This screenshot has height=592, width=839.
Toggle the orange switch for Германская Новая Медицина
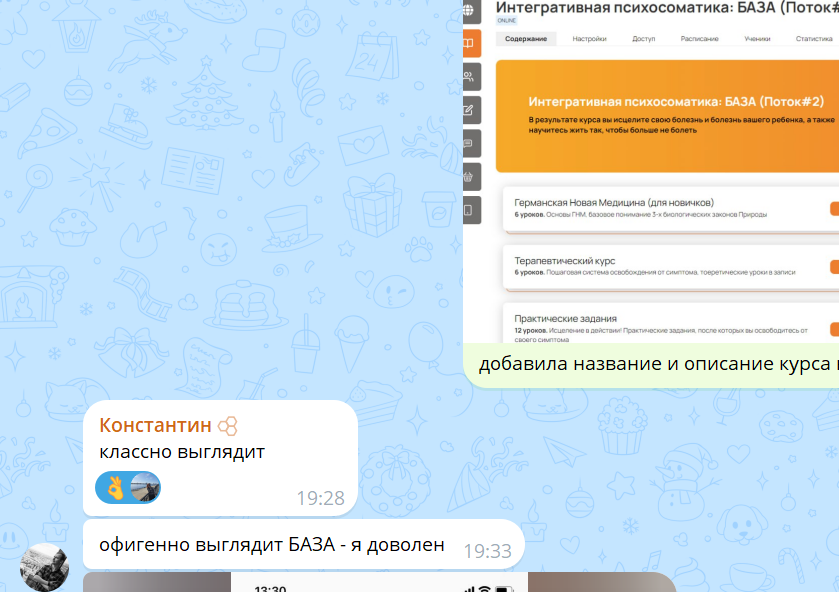(x=834, y=209)
